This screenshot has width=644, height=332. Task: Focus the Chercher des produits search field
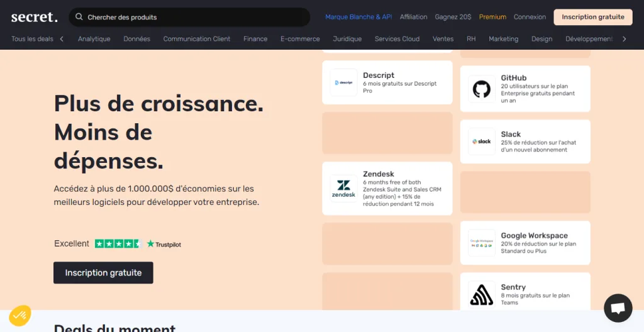pyautogui.click(x=189, y=17)
